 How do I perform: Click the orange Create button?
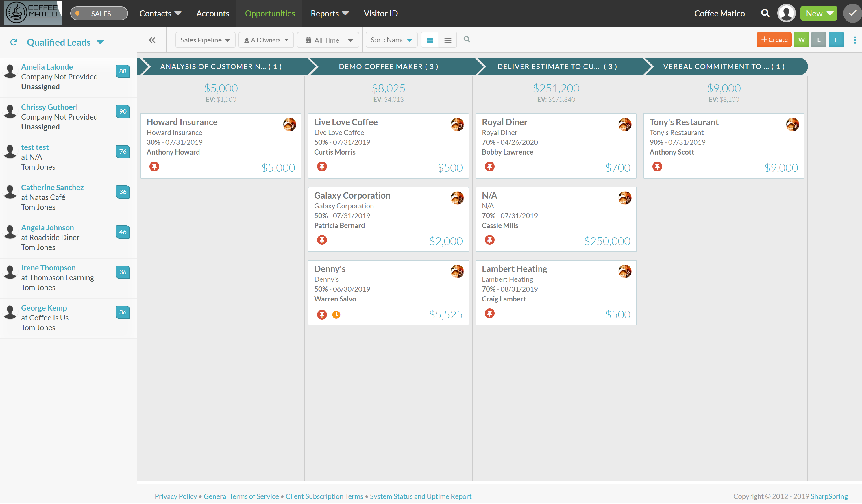tap(774, 40)
